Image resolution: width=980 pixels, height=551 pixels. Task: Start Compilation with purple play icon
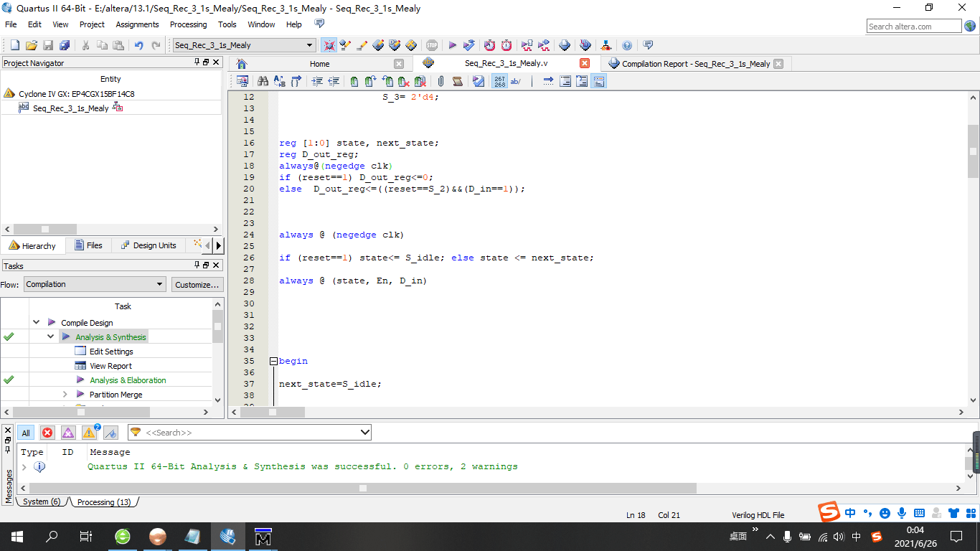[x=453, y=45]
